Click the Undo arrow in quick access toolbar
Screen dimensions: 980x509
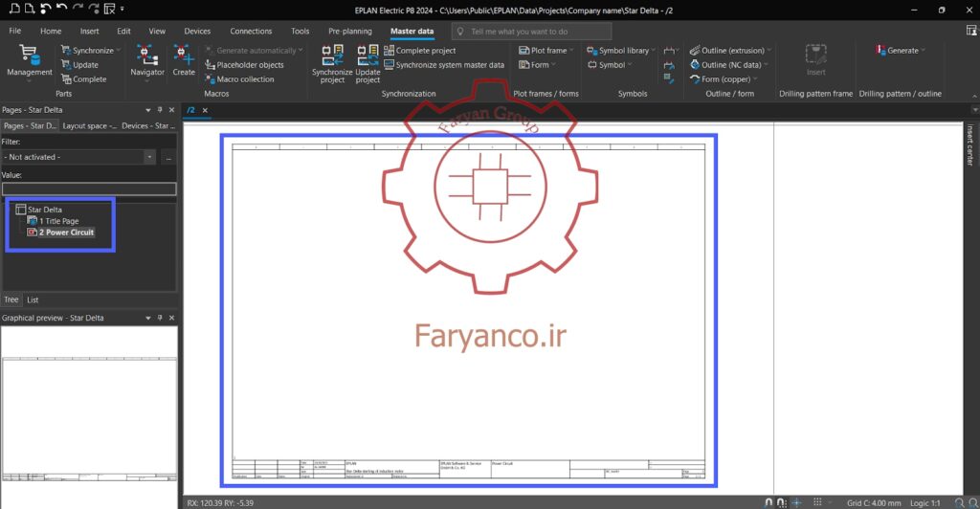[x=62, y=9]
